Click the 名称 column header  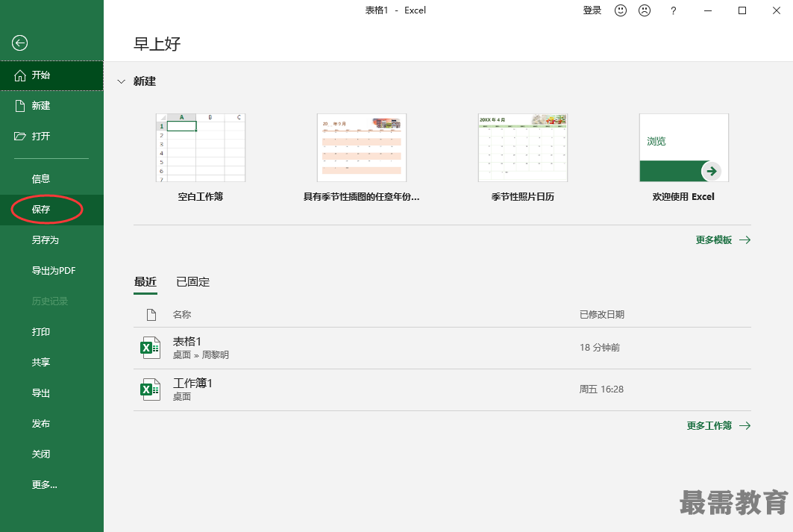pyautogui.click(x=182, y=315)
